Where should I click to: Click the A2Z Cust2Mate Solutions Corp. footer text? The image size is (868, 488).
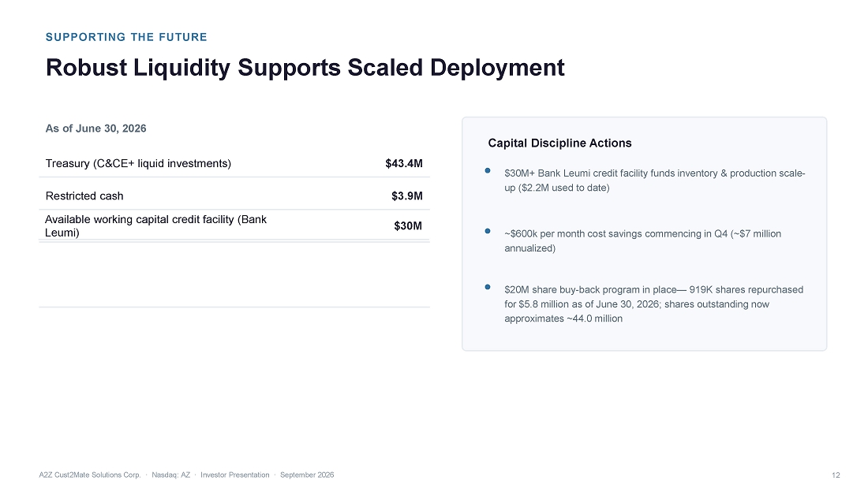click(x=90, y=475)
